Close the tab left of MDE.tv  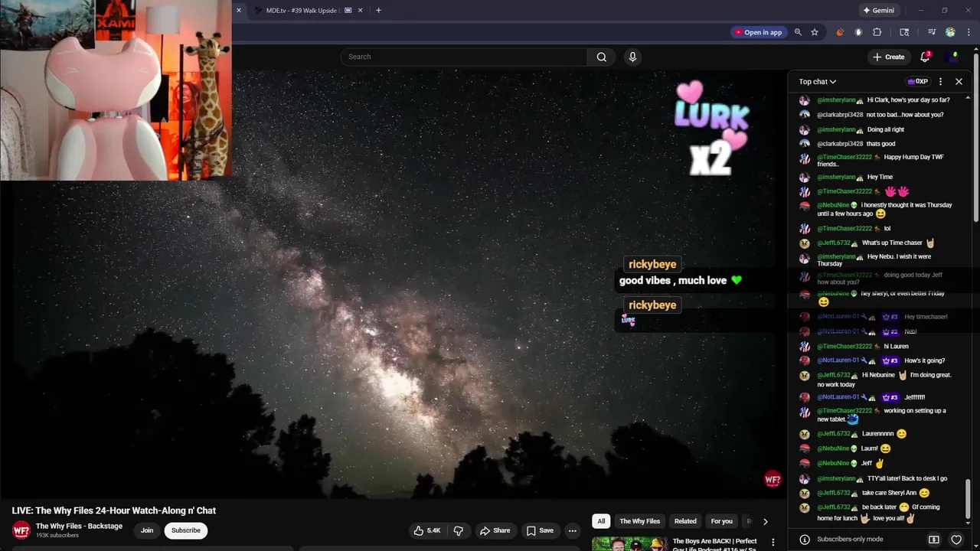coord(239,11)
